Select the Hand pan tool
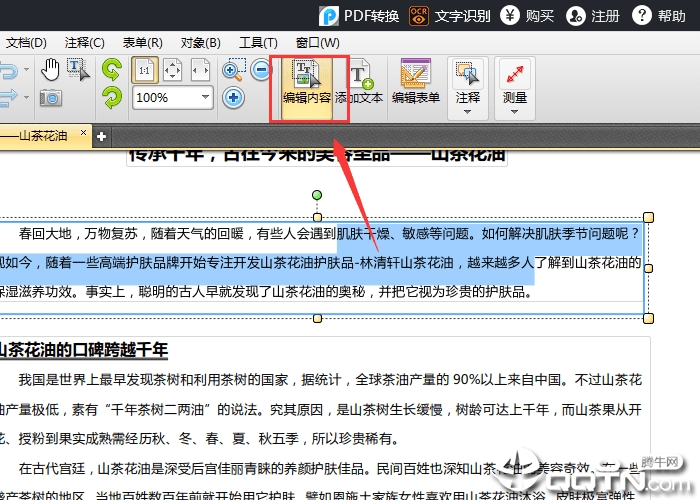Viewport: 700px width, 500px height. coord(50,70)
